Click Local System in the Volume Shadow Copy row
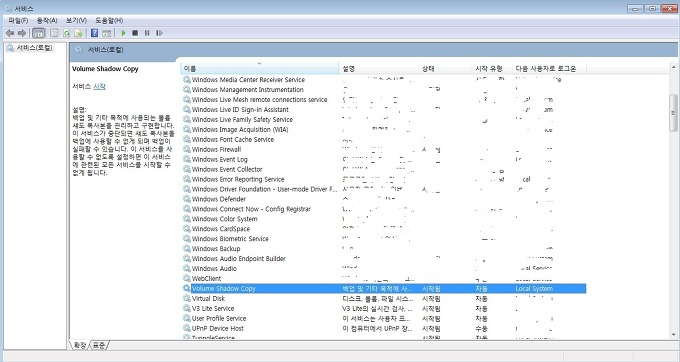Screen dimensions: 680x362 tap(534, 288)
